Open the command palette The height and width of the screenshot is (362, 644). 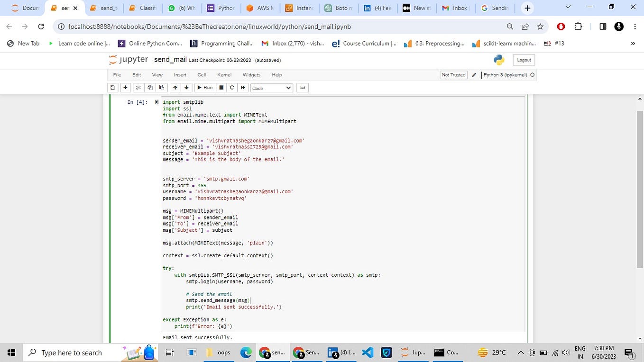pyautogui.click(x=302, y=88)
